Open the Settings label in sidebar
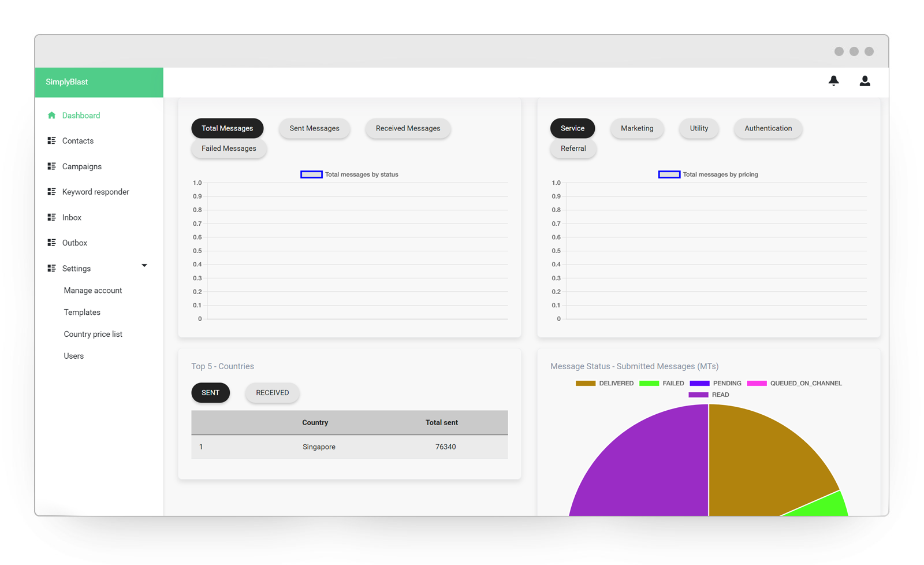 pyautogui.click(x=76, y=269)
